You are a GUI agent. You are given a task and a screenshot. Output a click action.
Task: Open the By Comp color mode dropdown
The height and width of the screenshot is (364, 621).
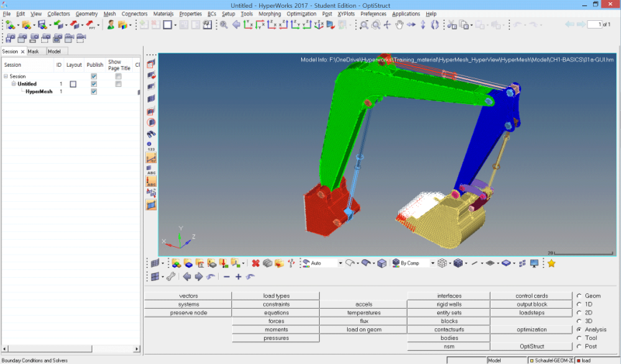click(x=432, y=263)
